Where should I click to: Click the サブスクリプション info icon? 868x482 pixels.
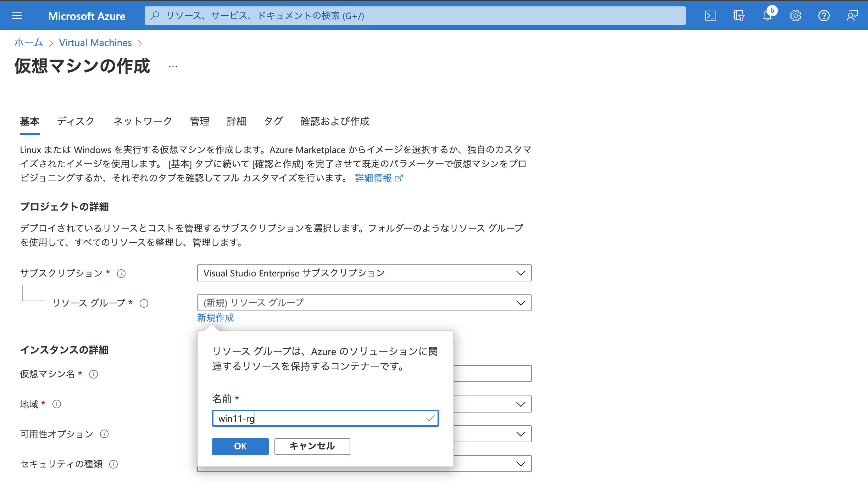pyautogui.click(x=121, y=273)
